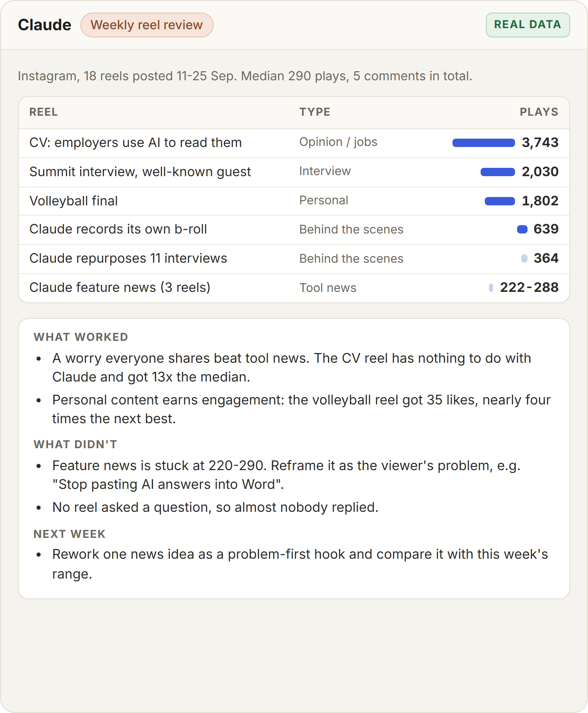Click 'Summit interview, well-known guest' row title
Screen dimensions: 588x713
(140, 172)
